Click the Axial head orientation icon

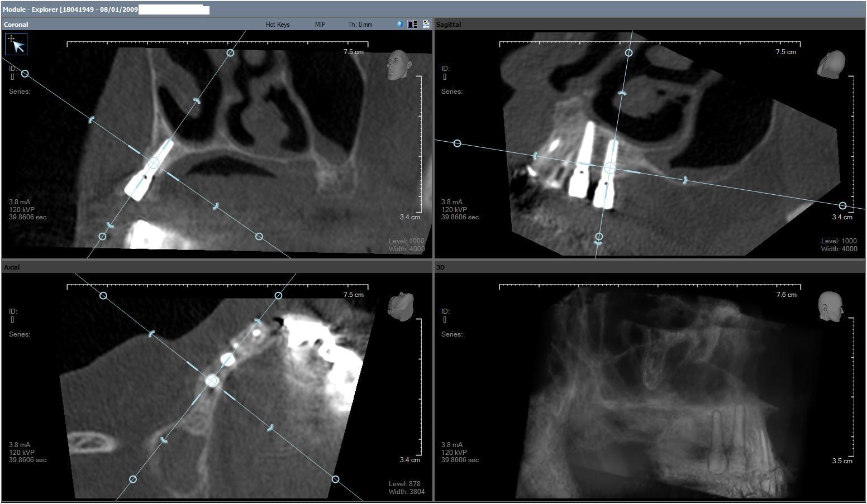pos(401,306)
